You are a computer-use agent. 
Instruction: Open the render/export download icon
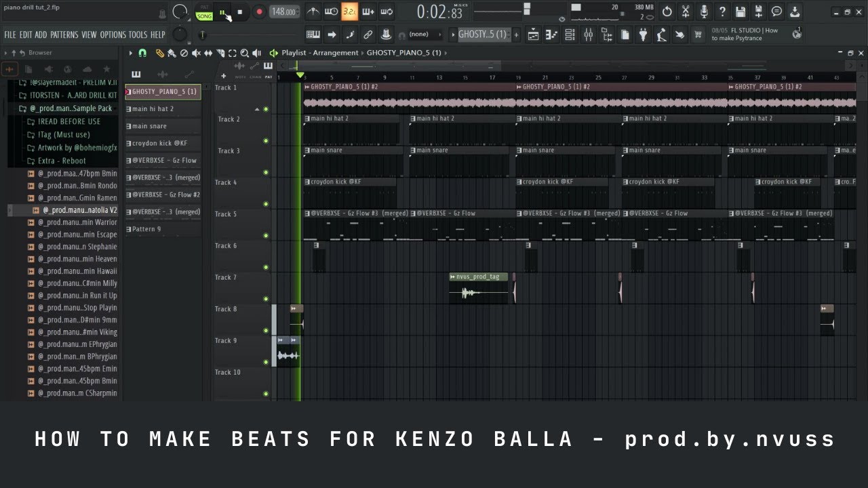[795, 12]
